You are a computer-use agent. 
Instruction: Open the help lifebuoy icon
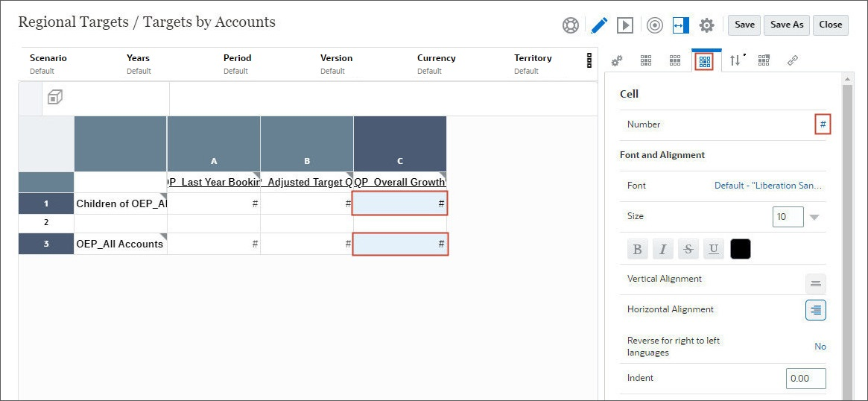[x=570, y=25]
